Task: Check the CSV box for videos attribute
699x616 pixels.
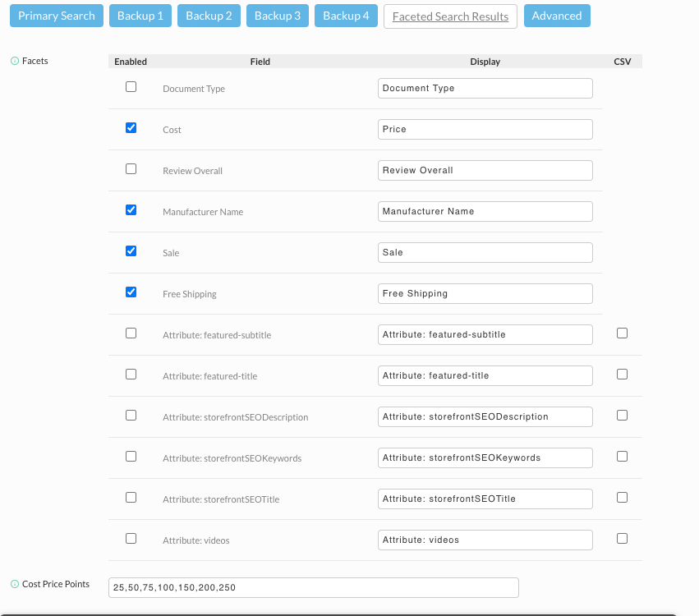Action: point(623,539)
